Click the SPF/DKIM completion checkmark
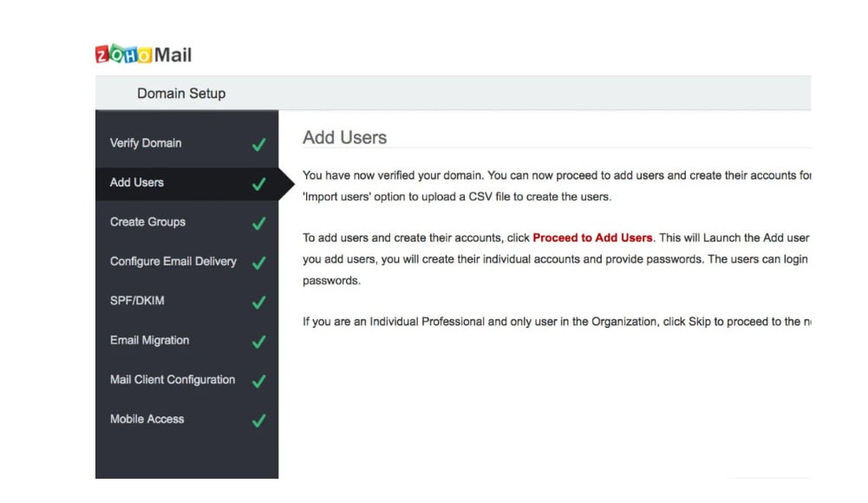 pyautogui.click(x=258, y=301)
